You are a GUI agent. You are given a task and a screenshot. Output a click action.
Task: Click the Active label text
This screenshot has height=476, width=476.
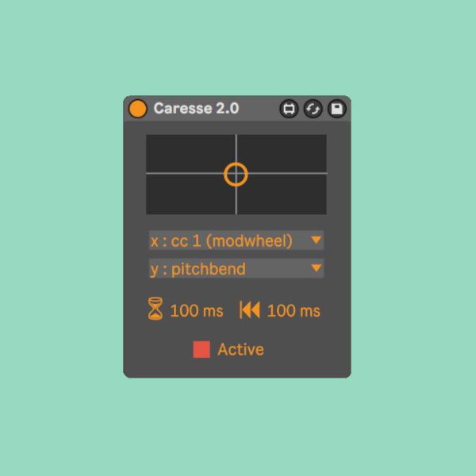pos(240,349)
